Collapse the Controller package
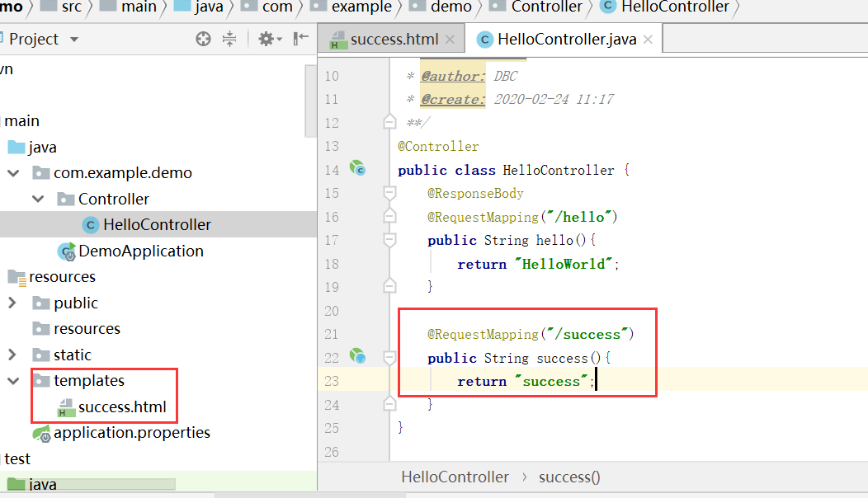Image resolution: width=868 pixels, height=498 pixels. [38, 200]
